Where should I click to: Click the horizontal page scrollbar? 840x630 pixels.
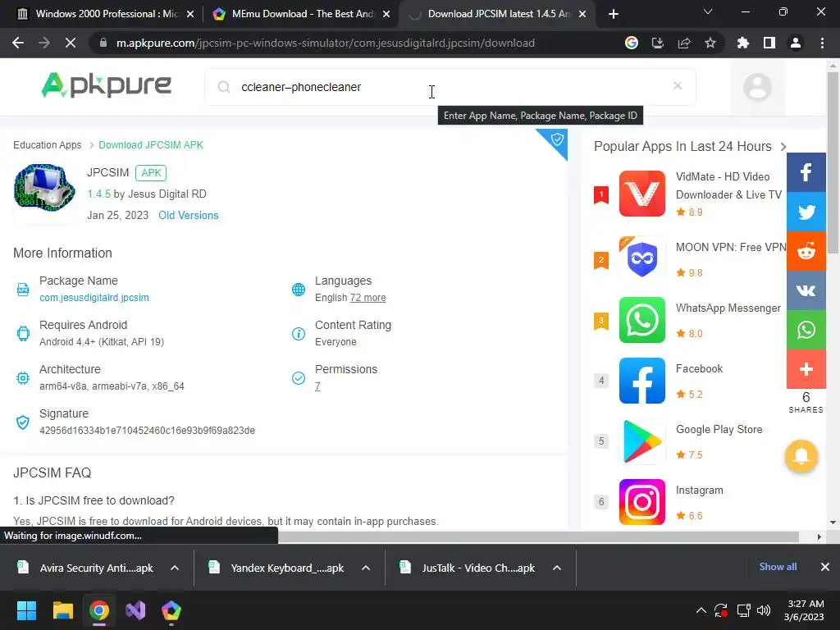pos(538,536)
